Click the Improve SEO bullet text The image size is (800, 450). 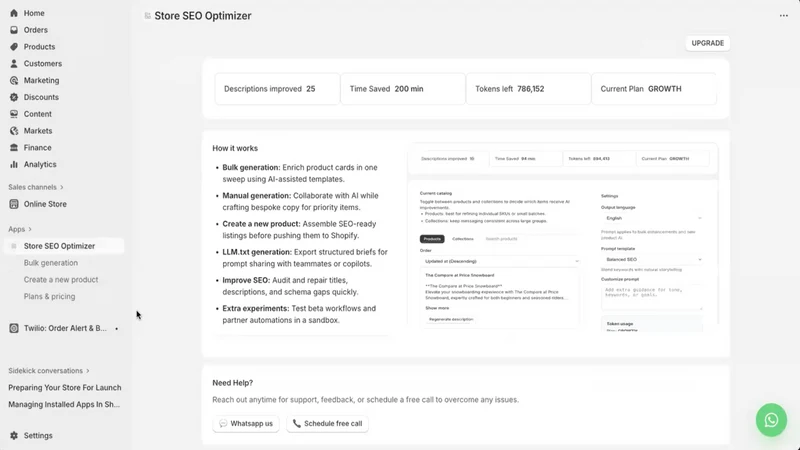tap(290, 286)
